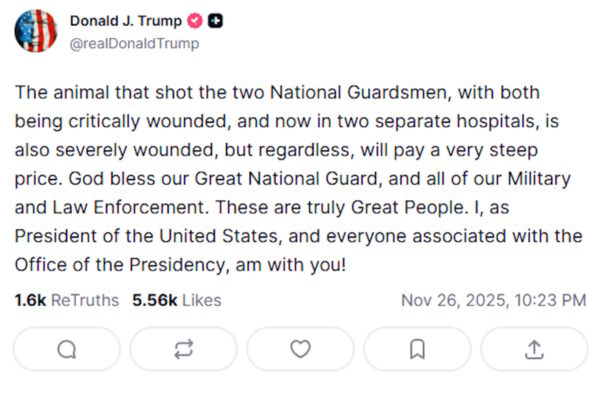Click the red verified checkmark badge
600x400 pixels.
197,21
